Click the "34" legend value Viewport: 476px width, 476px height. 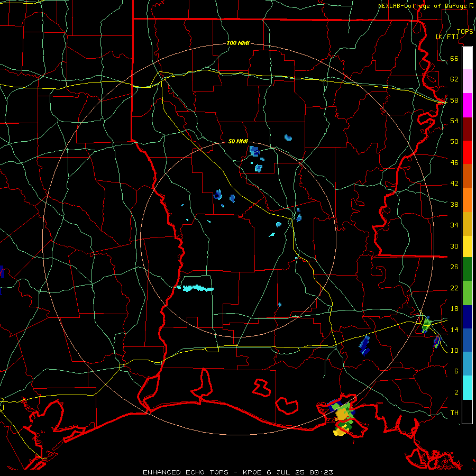(454, 225)
